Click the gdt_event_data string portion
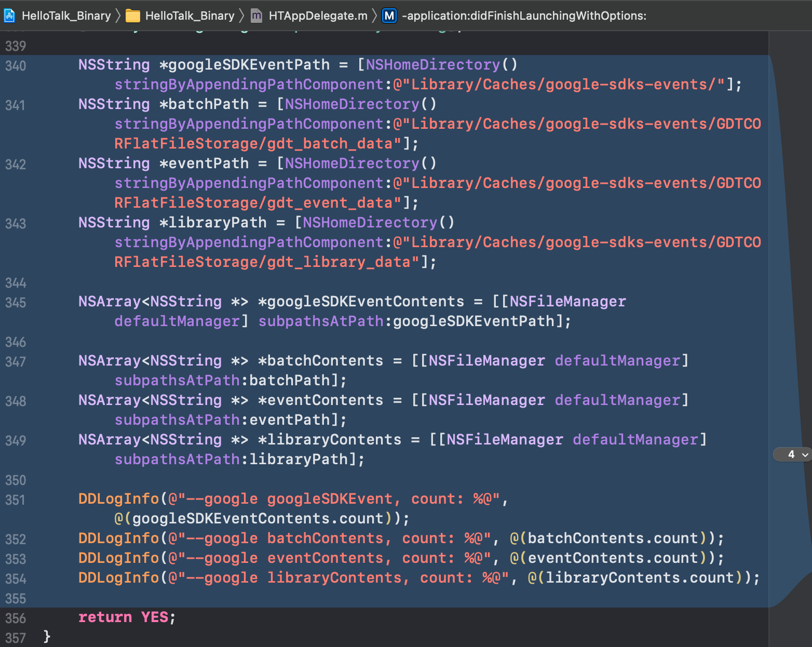 click(330, 203)
